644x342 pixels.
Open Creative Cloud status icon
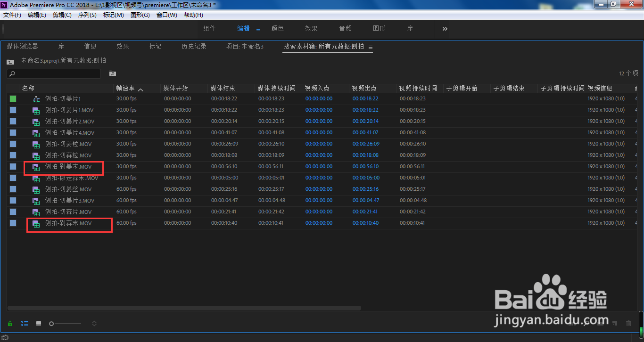coord(5,337)
